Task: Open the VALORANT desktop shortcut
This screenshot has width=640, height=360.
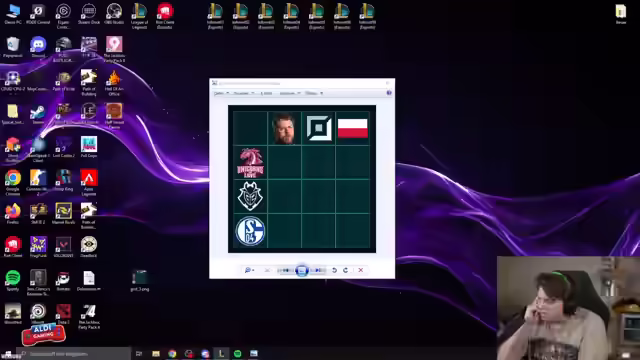Action: (x=63, y=247)
